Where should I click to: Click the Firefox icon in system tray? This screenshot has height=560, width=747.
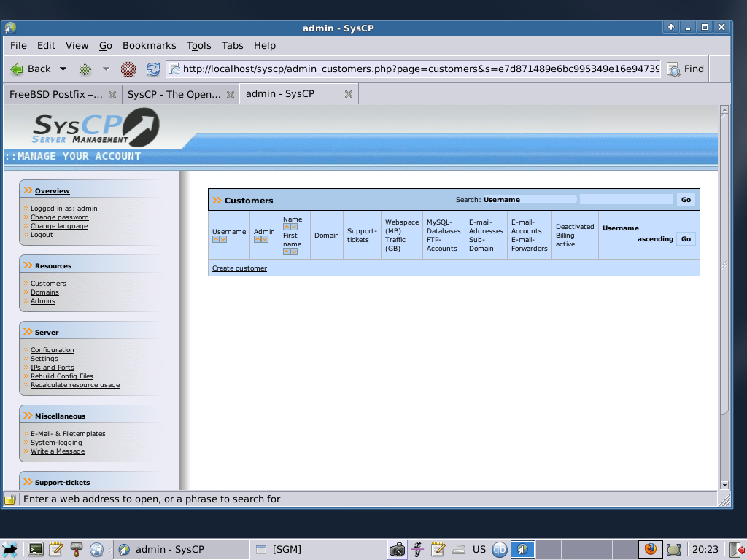(x=650, y=550)
